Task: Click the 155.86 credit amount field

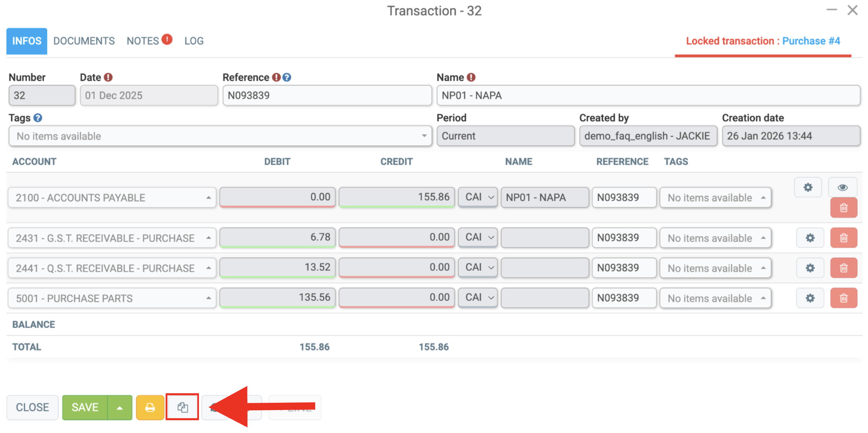Action: click(397, 197)
